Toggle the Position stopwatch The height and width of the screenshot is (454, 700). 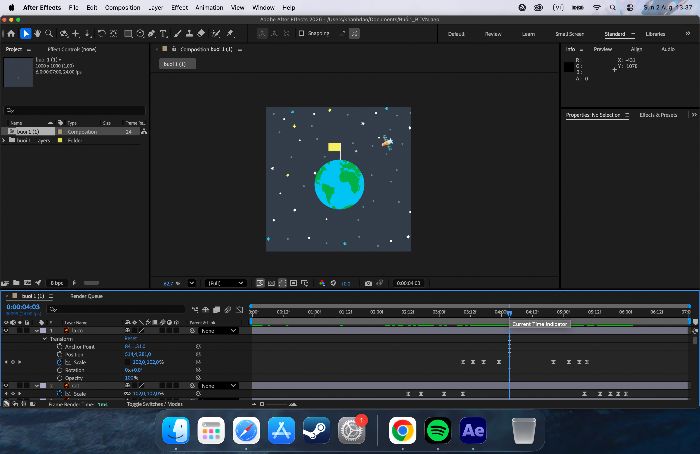pyautogui.click(x=59, y=354)
